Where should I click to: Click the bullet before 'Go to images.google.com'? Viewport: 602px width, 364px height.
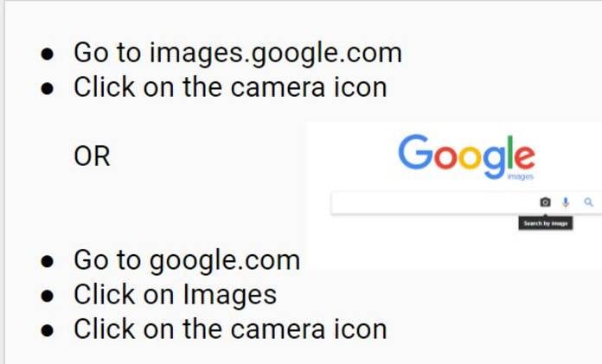(48, 54)
